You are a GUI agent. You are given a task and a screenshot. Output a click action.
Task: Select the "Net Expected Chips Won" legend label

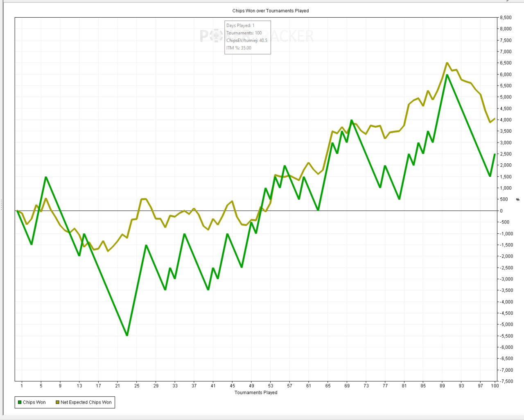pos(86,402)
